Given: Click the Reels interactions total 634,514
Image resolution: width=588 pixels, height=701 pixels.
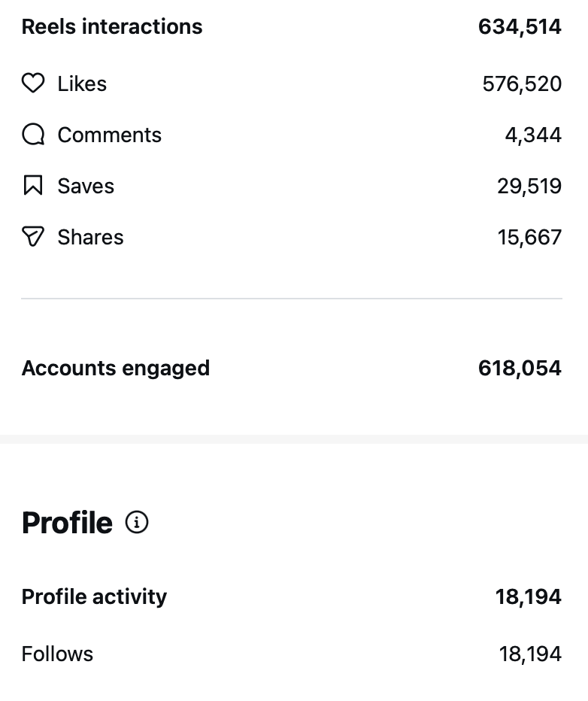Looking at the screenshot, I should point(520,27).
